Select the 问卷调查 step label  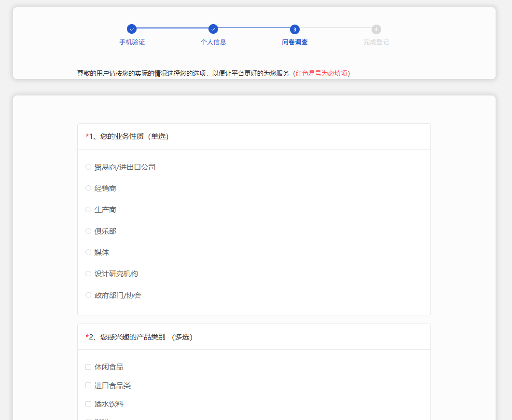pyautogui.click(x=295, y=42)
